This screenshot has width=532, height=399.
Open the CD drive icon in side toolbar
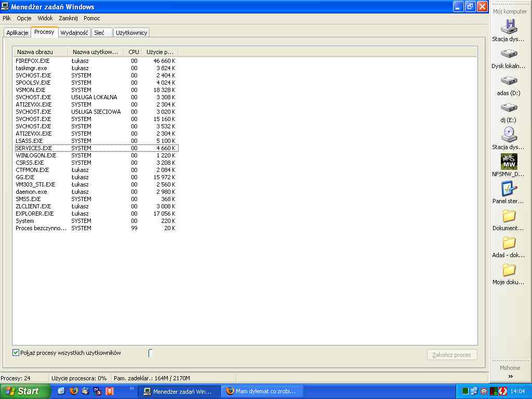pos(509,135)
